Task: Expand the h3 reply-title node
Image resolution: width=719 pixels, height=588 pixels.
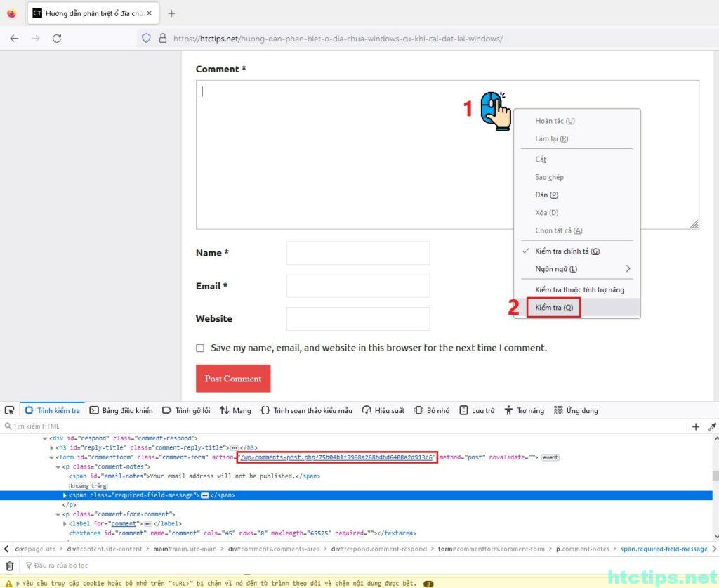Action: click(51, 447)
